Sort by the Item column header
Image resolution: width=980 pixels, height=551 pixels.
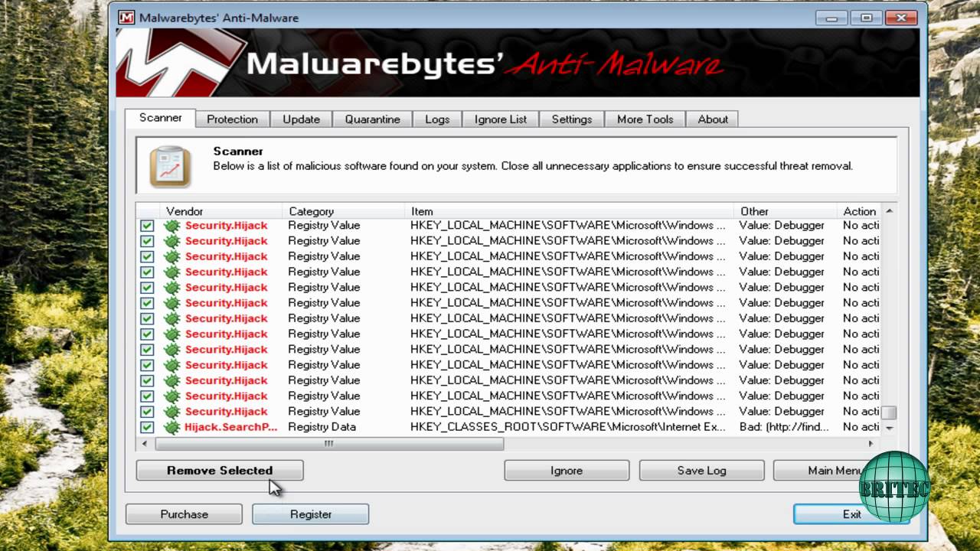pos(570,211)
